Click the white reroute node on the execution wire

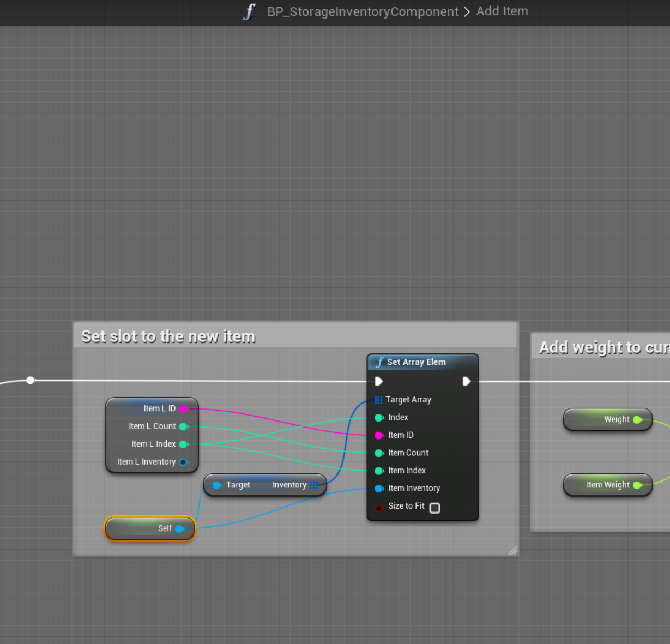click(31, 380)
